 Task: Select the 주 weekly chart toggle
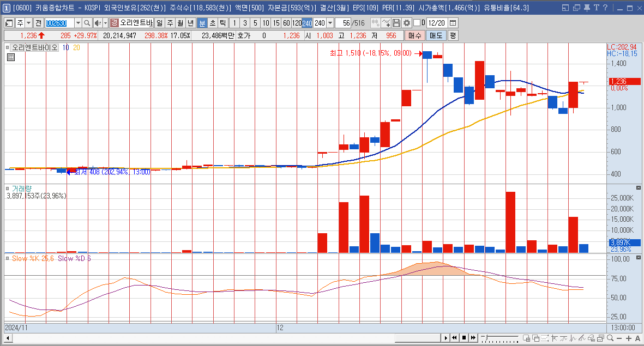170,23
